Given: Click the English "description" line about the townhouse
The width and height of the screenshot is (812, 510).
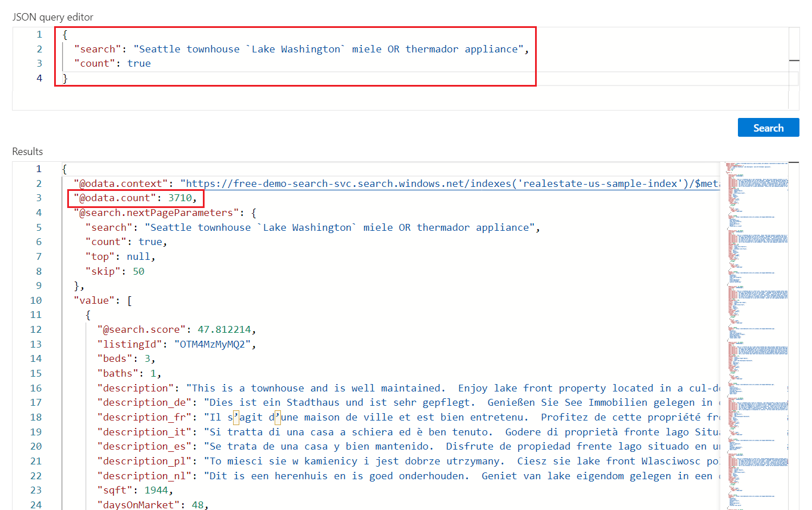Looking at the screenshot, I should [409, 388].
